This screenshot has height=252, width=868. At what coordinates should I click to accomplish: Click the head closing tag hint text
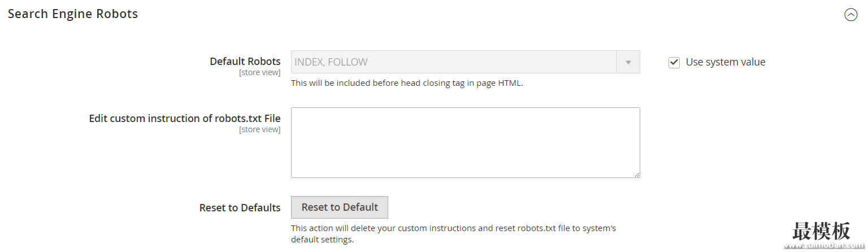pos(407,83)
